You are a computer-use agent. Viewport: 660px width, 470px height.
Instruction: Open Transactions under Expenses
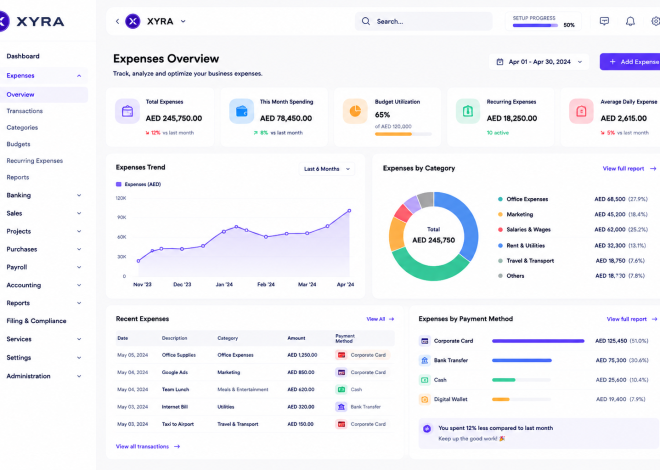(x=24, y=111)
